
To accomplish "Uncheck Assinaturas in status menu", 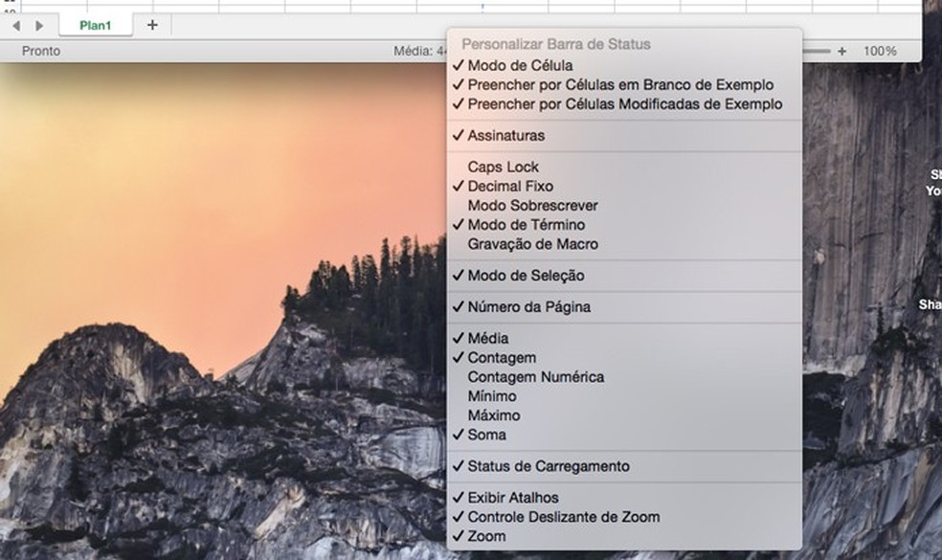I will coord(624,135).
